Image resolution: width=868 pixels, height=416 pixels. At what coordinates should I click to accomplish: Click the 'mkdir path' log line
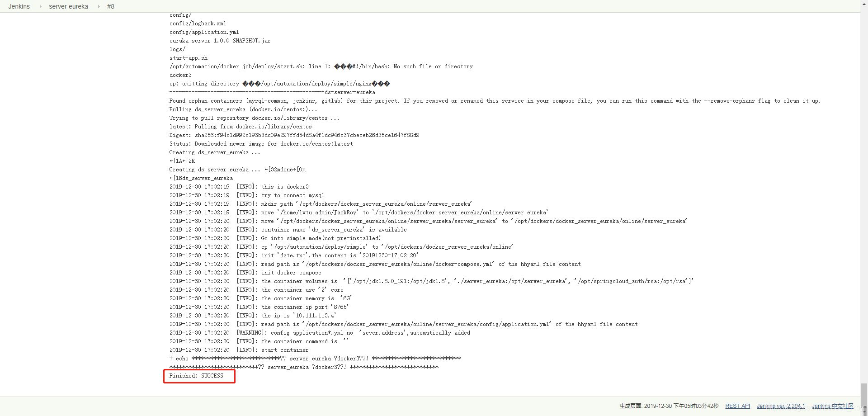point(321,204)
